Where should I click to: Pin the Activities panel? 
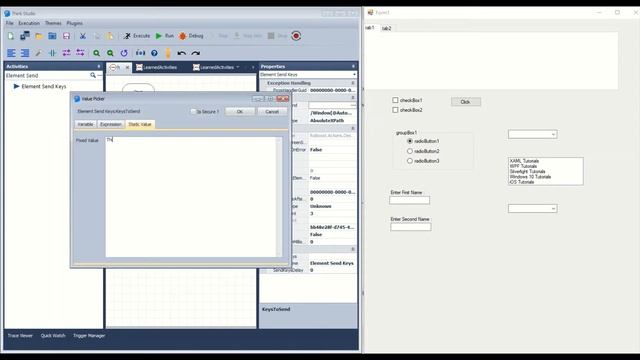coord(99,66)
